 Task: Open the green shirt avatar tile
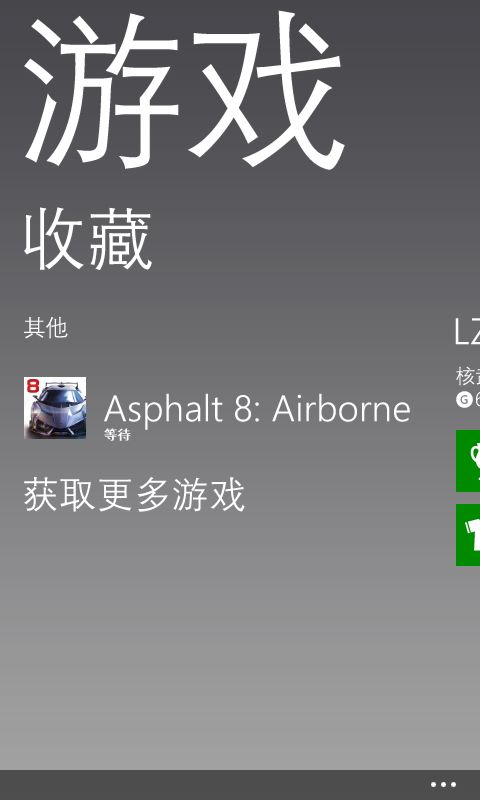(x=468, y=535)
